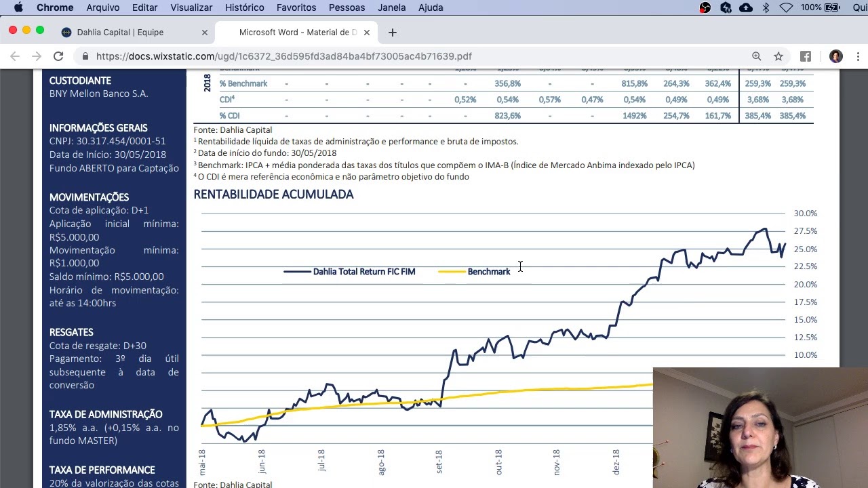The image size is (868, 488).
Task: Click the 1492% table cell
Action: point(635,116)
